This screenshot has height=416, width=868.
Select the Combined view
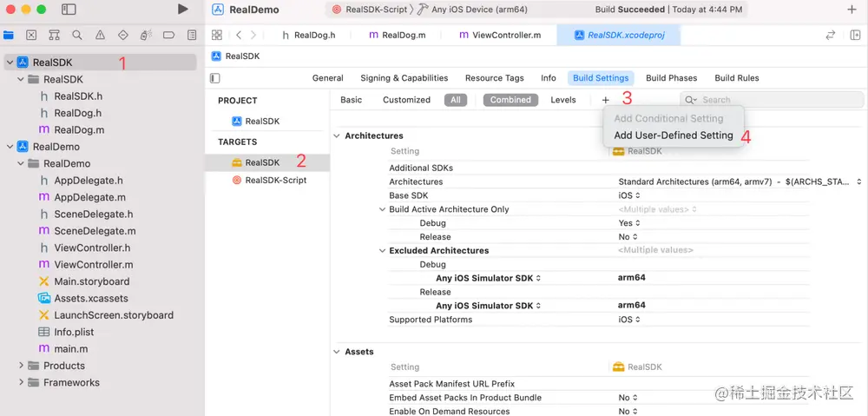tap(510, 100)
